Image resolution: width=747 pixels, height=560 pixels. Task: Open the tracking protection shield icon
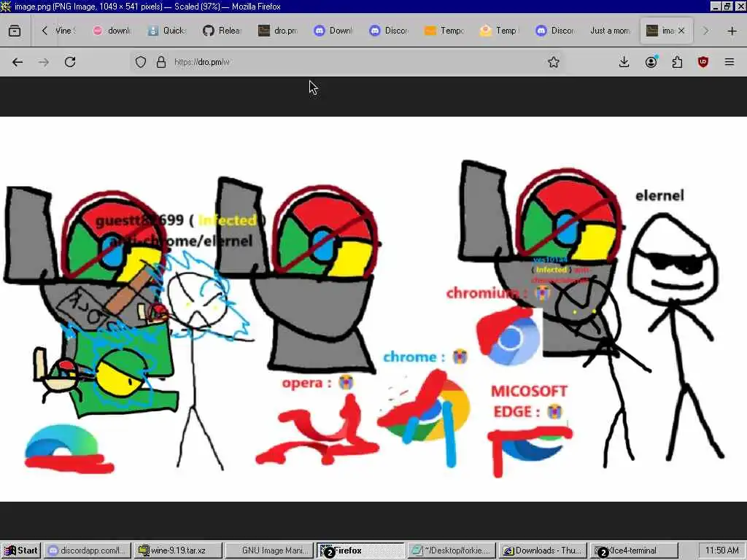click(141, 62)
